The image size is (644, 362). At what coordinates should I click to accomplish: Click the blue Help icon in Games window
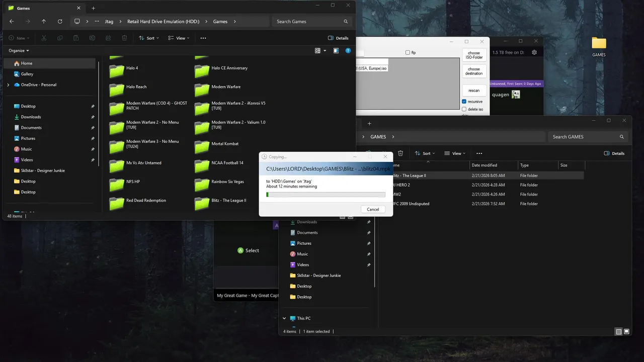tap(348, 51)
